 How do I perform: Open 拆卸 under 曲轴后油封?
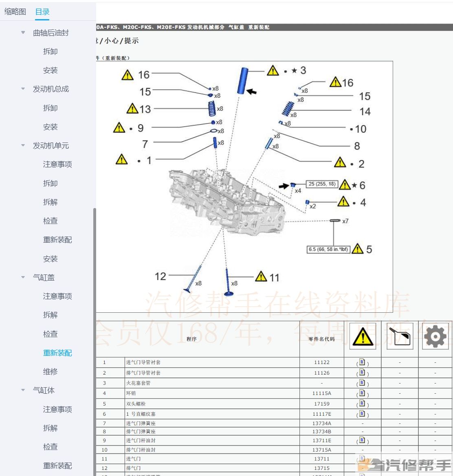(51, 51)
